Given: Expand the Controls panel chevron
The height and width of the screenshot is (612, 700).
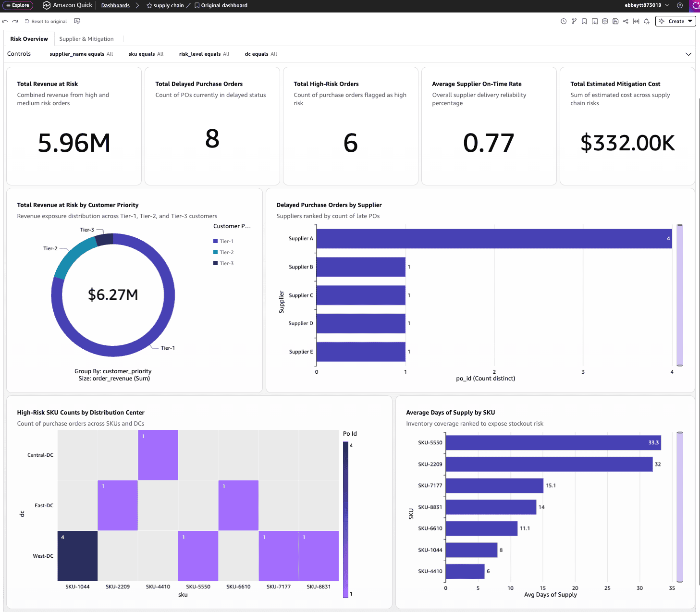Looking at the screenshot, I should 688,54.
